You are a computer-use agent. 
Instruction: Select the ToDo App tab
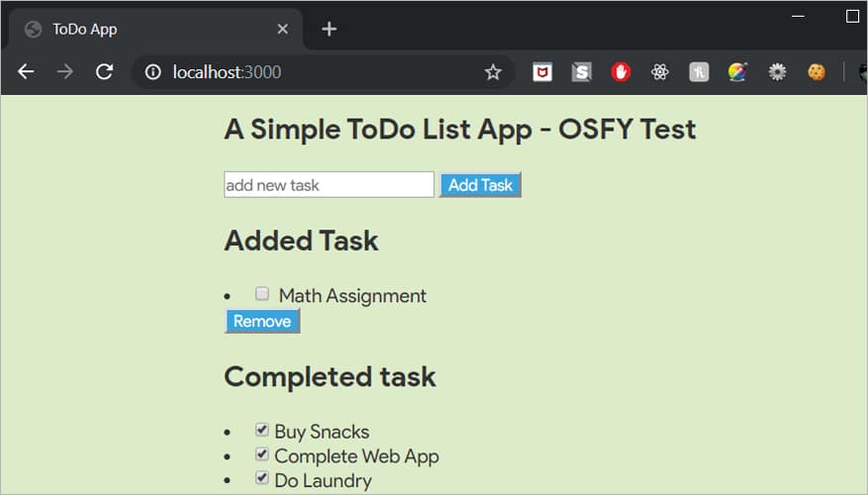point(148,29)
